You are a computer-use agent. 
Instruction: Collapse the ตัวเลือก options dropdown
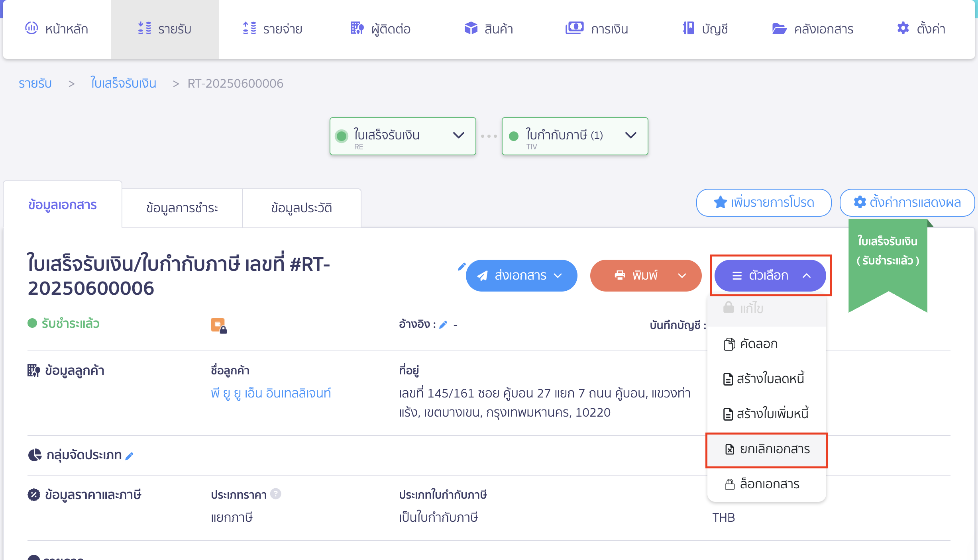click(770, 276)
